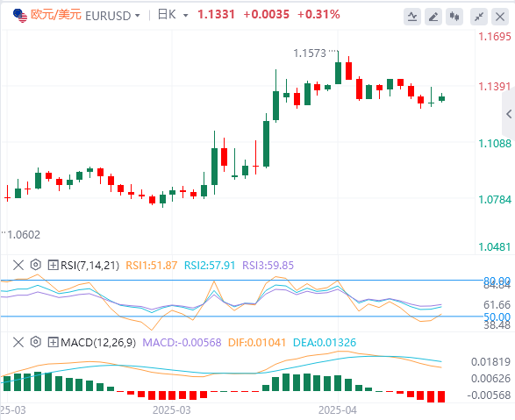Open the indicators chart-line icon
The height and width of the screenshot is (420, 515).
click(412, 17)
